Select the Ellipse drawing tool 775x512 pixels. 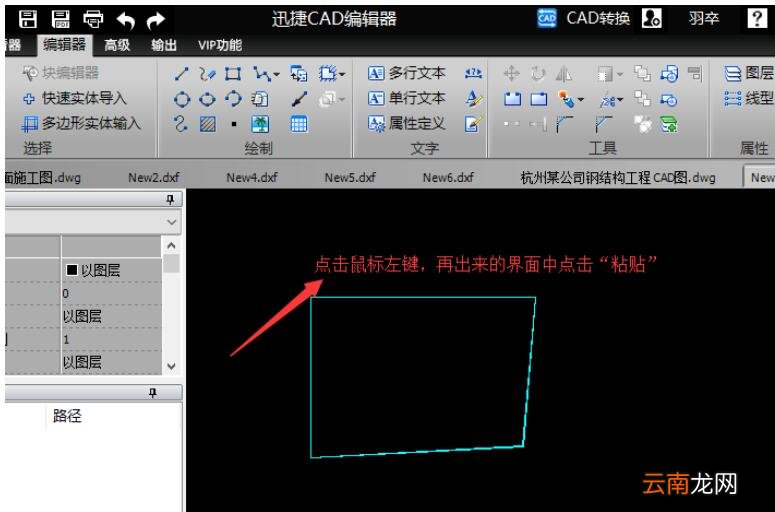207,99
